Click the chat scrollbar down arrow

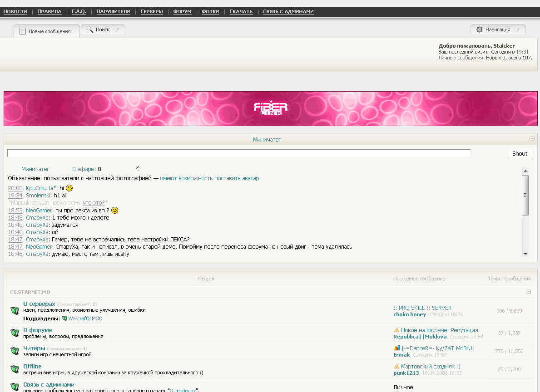525,254
